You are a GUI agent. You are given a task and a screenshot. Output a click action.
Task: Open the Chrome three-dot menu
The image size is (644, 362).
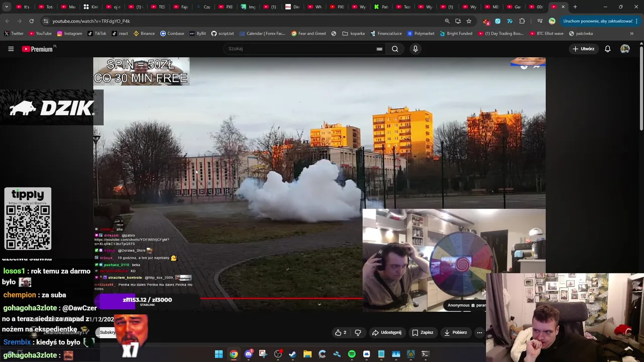click(637, 21)
